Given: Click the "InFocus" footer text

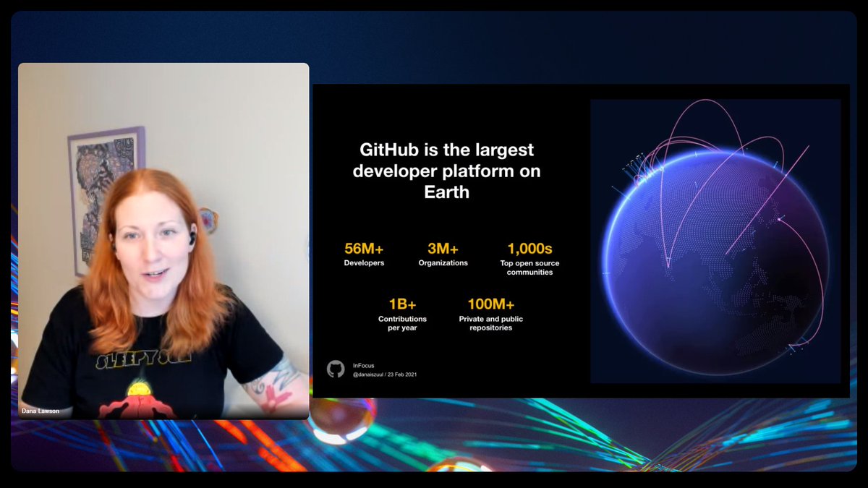Looking at the screenshot, I should (364, 365).
